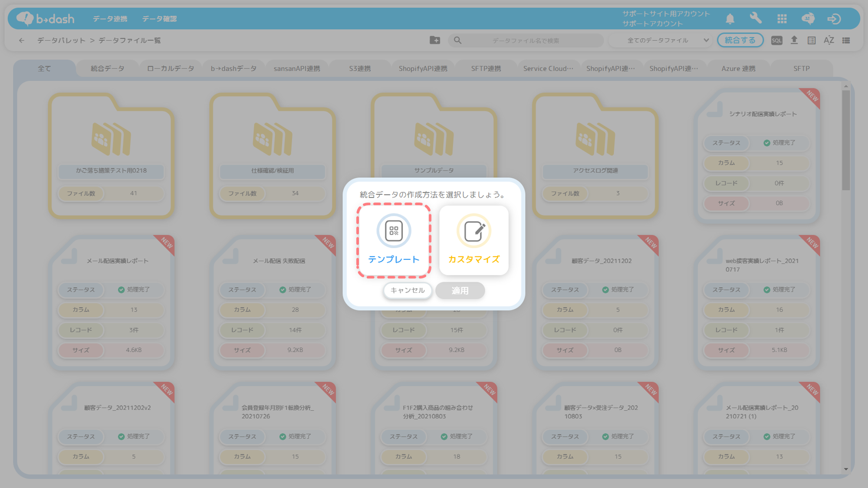This screenshot has height=488, width=868.
Task: Switch to the S3連携 tab
Action: (360, 69)
